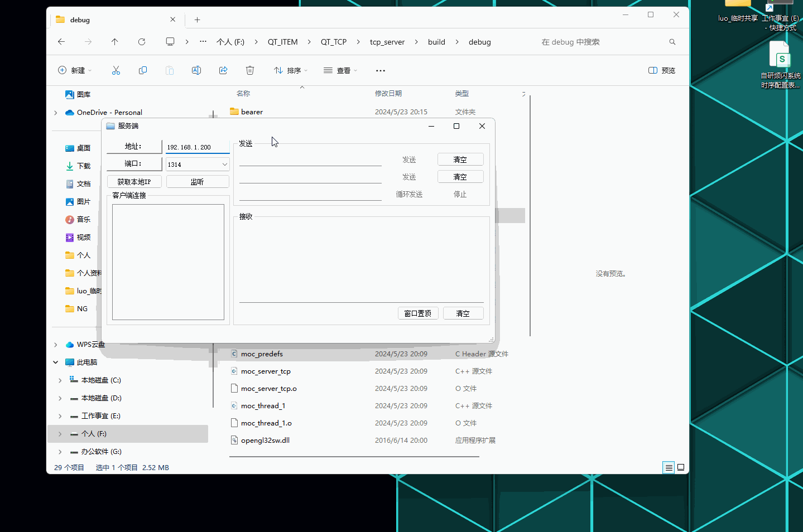
Task: Open 图库 gallery in the sidebar
Action: pos(78,94)
